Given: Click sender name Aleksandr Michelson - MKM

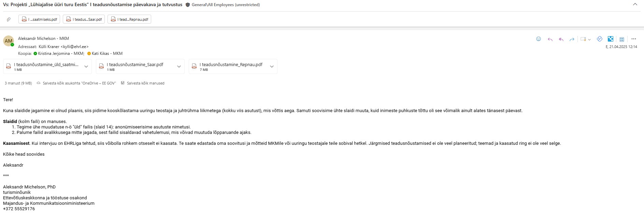Looking at the screenshot, I should [x=43, y=39].
